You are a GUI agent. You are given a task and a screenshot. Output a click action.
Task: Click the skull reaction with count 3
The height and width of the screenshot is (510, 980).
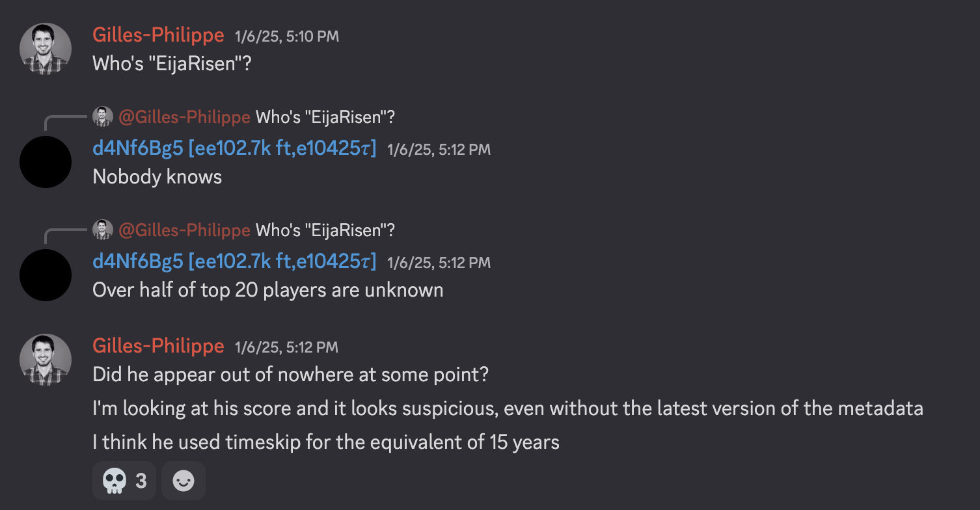pos(124,481)
